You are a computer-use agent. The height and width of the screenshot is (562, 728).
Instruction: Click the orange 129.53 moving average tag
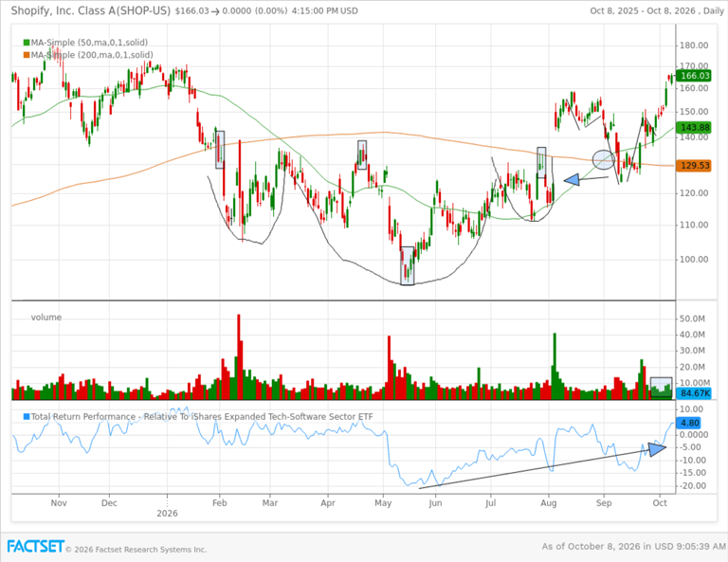point(694,165)
